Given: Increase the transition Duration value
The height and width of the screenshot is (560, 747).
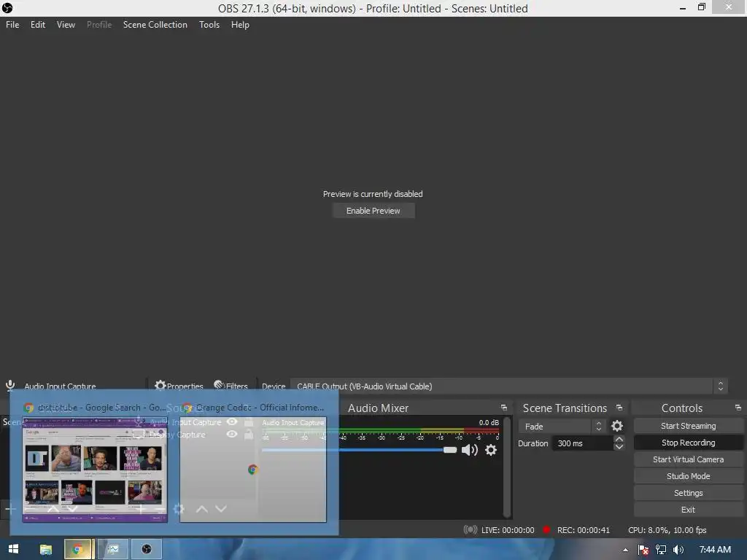Looking at the screenshot, I should coord(619,439).
